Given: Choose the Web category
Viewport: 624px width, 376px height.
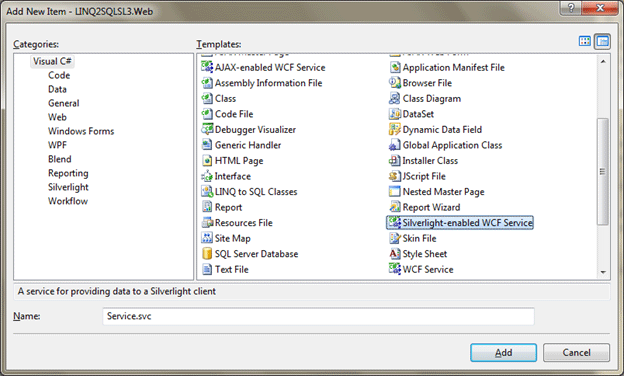Looking at the screenshot, I should pyautogui.click(x=57, y=117).
